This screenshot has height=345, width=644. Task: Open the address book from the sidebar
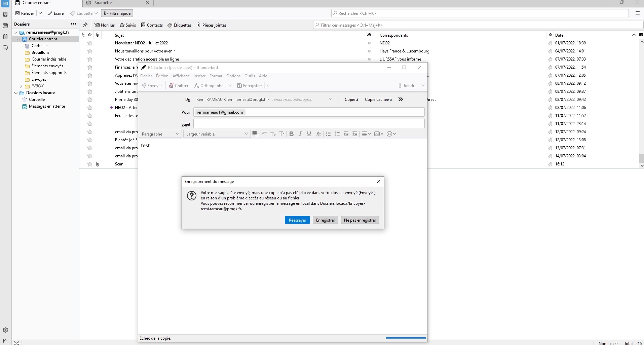(5, 15)
